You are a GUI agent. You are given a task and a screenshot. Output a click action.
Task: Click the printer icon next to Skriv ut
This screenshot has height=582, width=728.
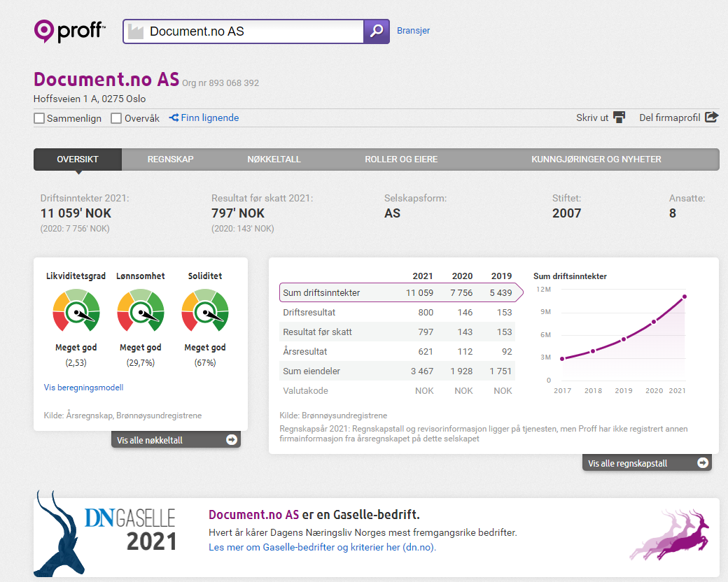click(619, 118)
